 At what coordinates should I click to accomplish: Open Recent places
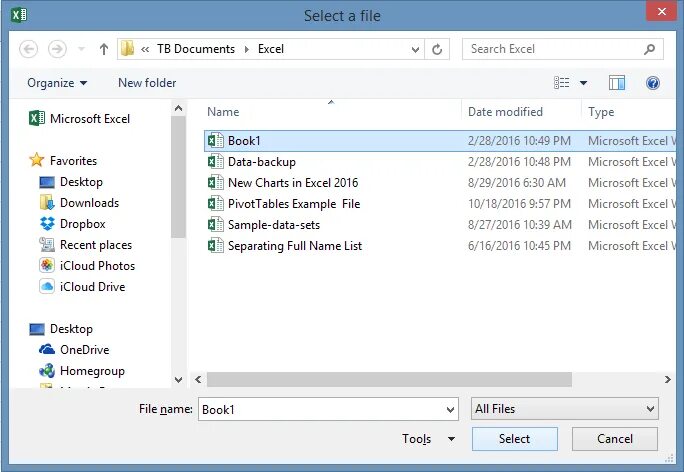click(x=86, y=245)
